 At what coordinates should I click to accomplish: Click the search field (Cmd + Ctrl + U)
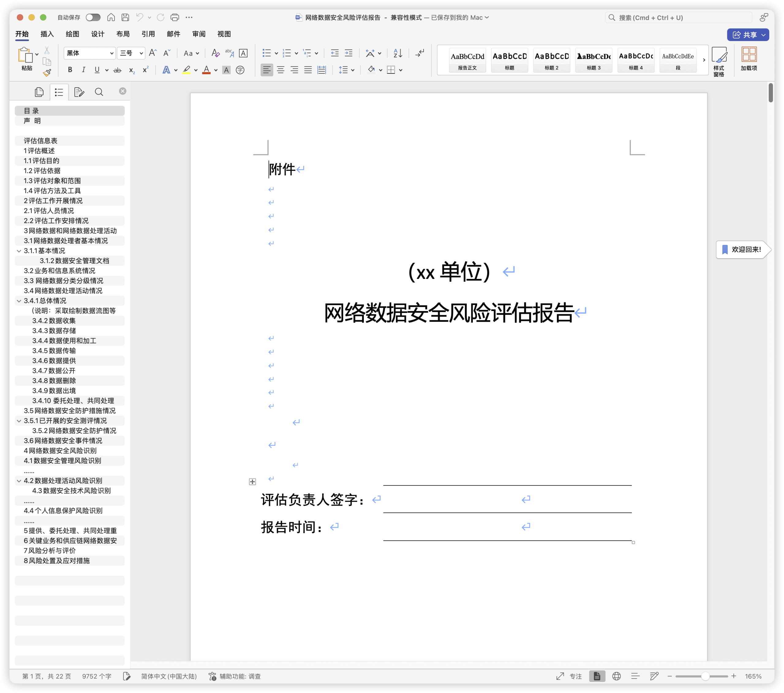point(678,18)
